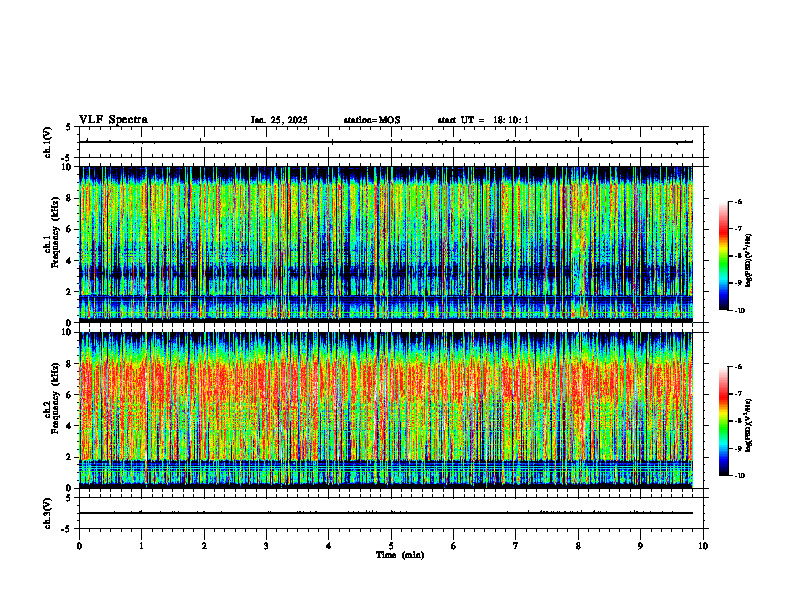
Task: Click the log(PSD) label beside the ch.1 colorbar
Action: pyautogui.click(x=749, y=261)
